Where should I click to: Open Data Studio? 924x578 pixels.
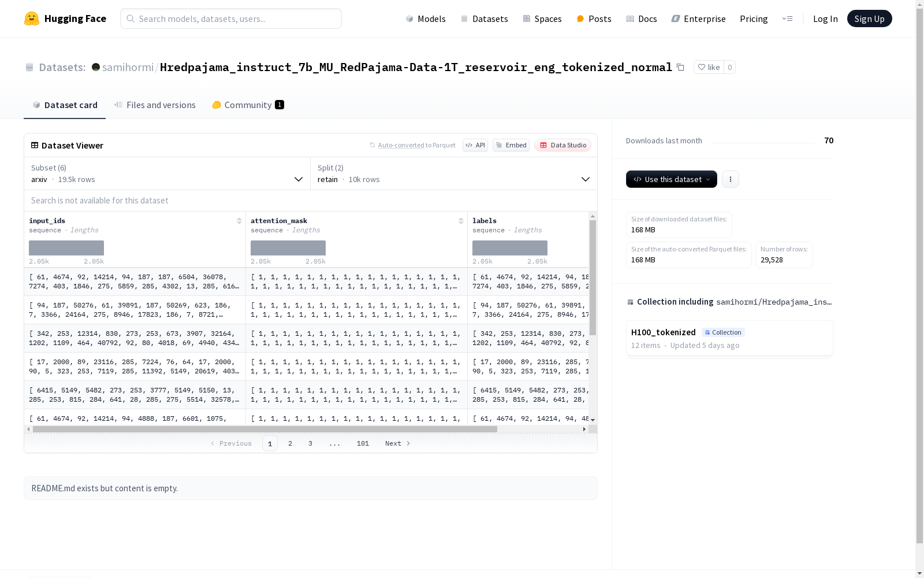pyautogui.click(x=562, y=145)
